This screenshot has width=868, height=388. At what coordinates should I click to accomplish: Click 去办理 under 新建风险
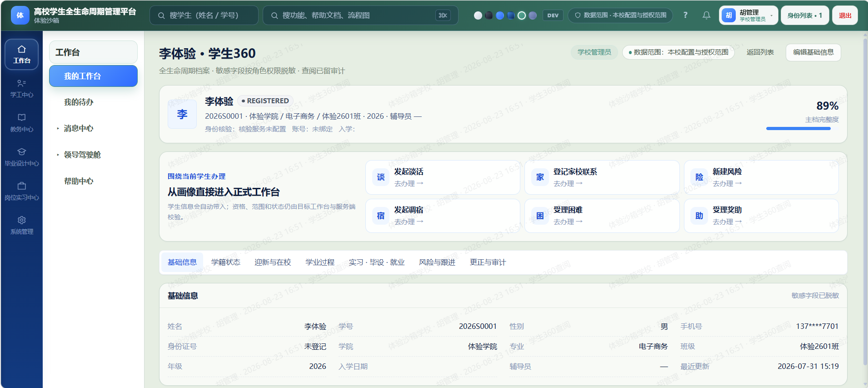point(727,183)
